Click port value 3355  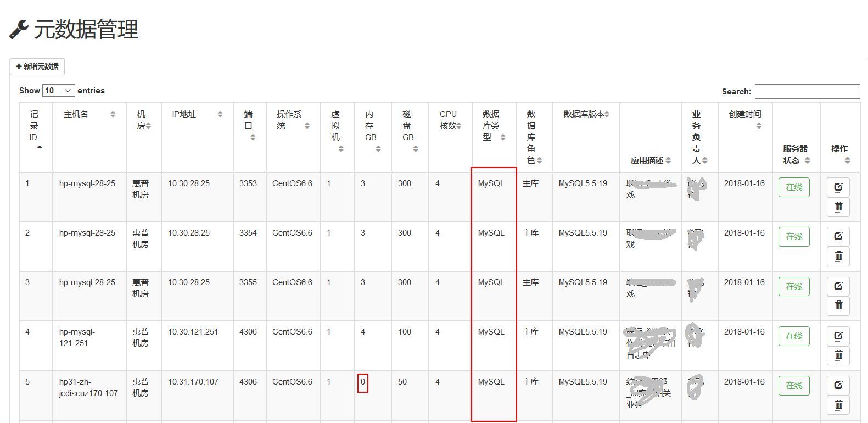(248, 282)
